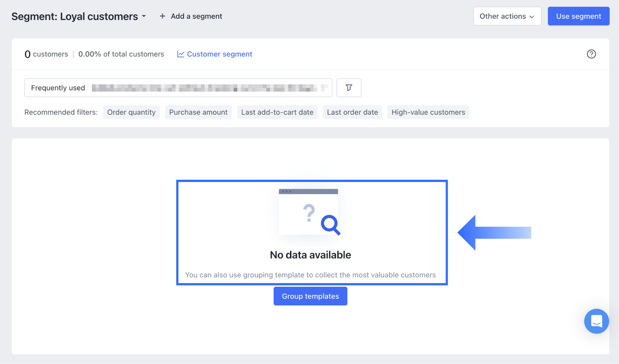This screenshot has height=364, width=619.
Task: Click the no-data search illustration
Action: click(x=309, y=212)
